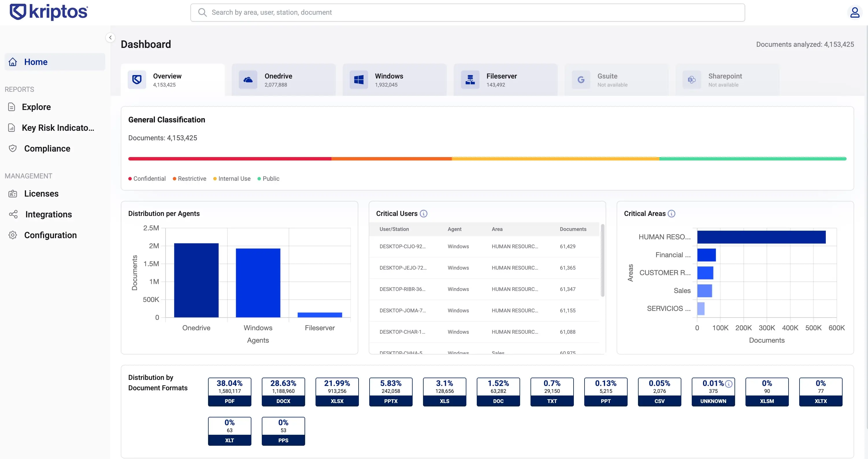868x459 pixels.
Task: Click the user profile icon
Action: [x=854, y=12]
